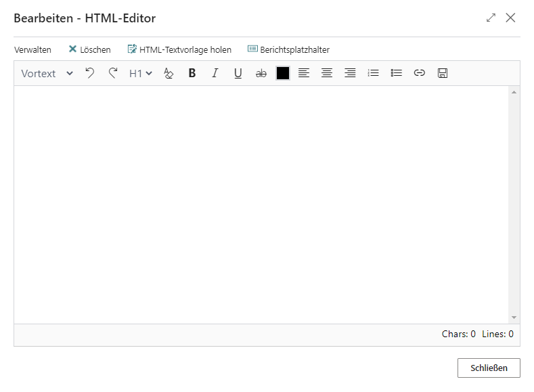Toggle italic formatting
This screenshot has height=392, width=534.
(x=215, y=73)
